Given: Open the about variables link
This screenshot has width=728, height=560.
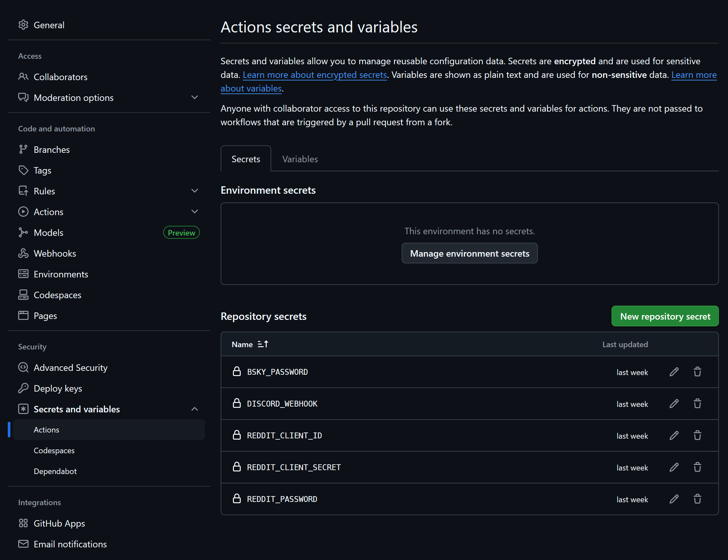Looking at the screenshot, I should [x=251, y=88].
